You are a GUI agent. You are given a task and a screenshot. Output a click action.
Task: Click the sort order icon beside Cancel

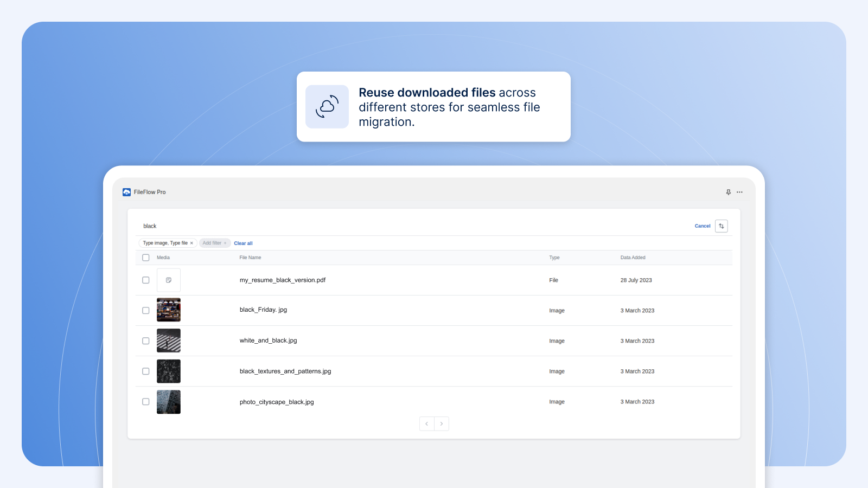[722, 226]
